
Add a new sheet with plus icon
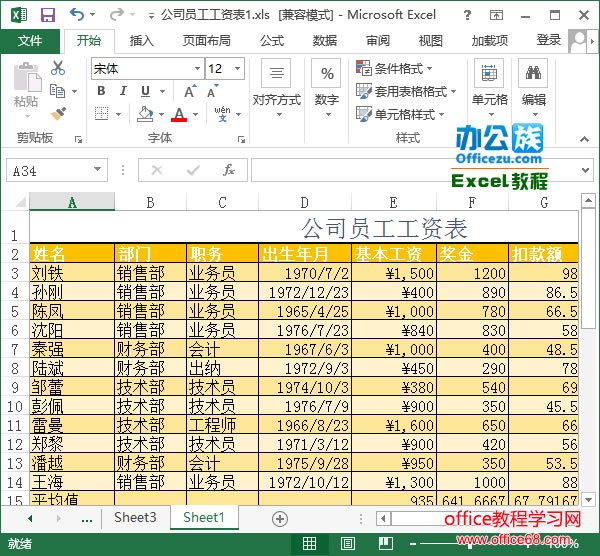(x=280, y=518)
